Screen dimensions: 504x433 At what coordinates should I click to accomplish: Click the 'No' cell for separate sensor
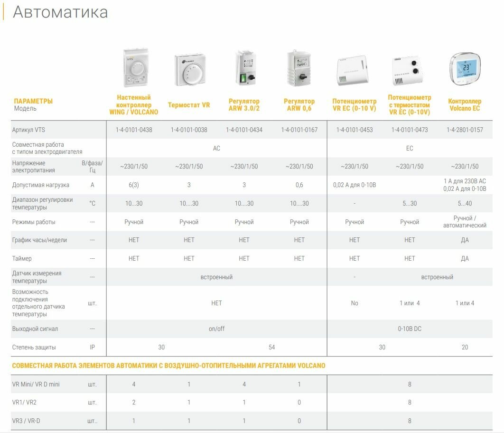point(355,303)
